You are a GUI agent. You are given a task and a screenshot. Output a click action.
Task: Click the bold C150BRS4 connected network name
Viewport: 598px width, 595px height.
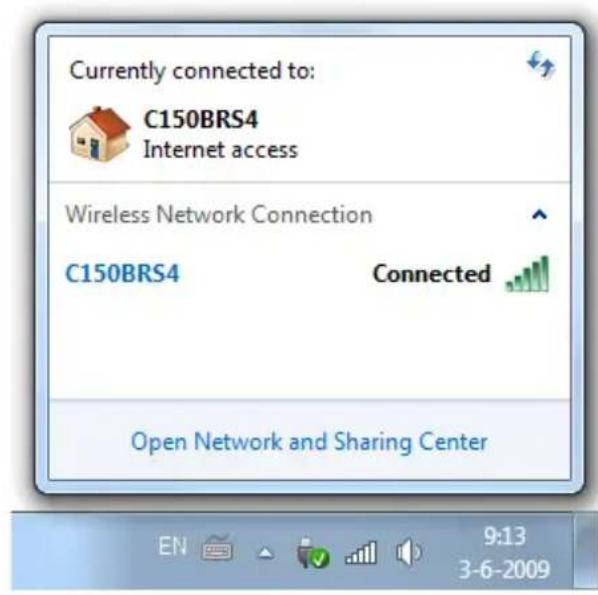coord(201,119)
